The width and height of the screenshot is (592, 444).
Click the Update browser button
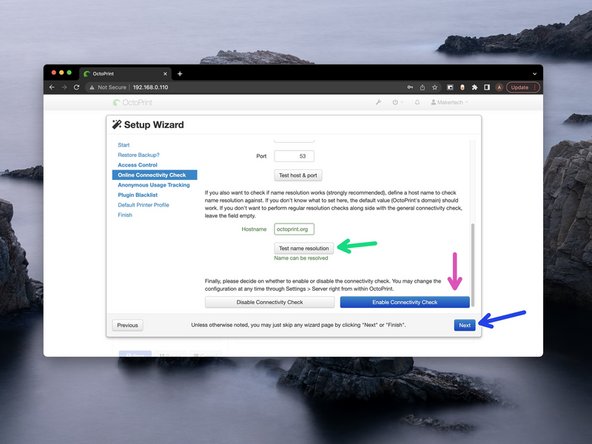point(523,87)
